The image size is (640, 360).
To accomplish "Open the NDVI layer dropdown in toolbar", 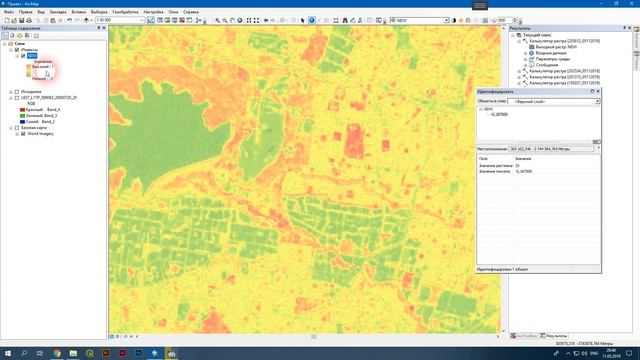I will pos(447,20).
